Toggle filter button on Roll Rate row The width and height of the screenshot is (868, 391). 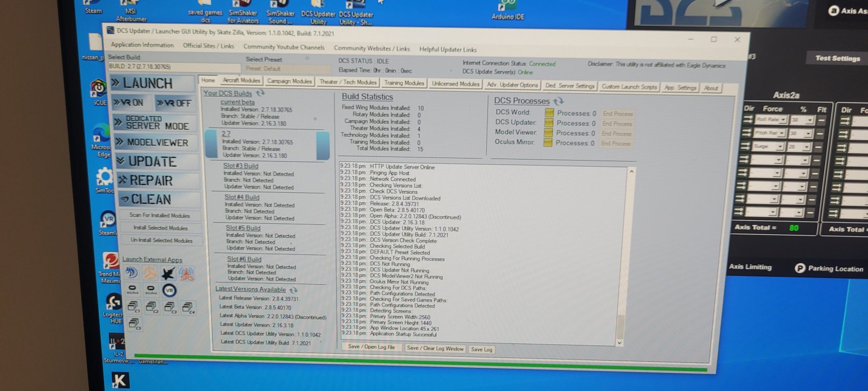point(821,120)
